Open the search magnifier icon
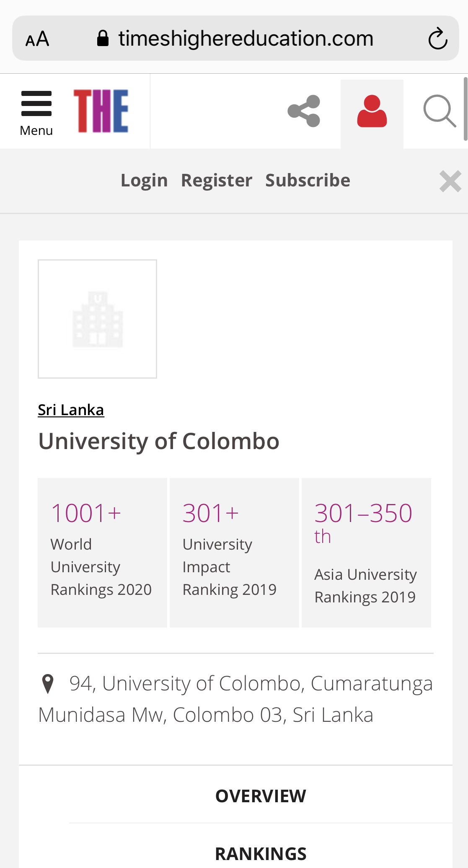468x868 pixels. (x=439, y=111)
